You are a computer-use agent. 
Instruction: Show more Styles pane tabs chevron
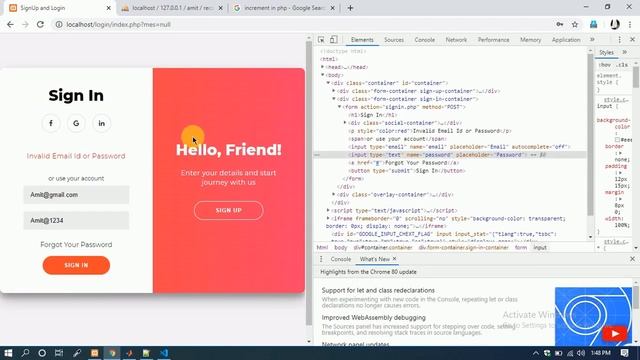click(x=624, y=52)
